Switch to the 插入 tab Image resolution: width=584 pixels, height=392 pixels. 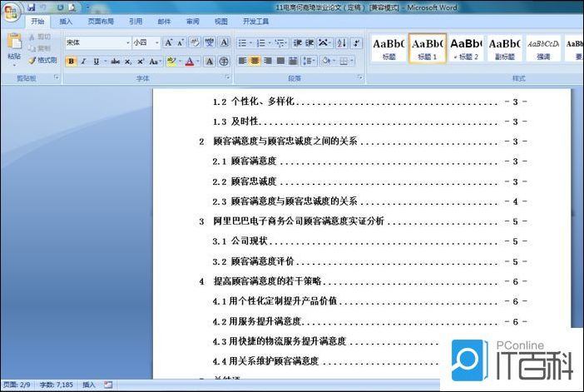[66, 22]
